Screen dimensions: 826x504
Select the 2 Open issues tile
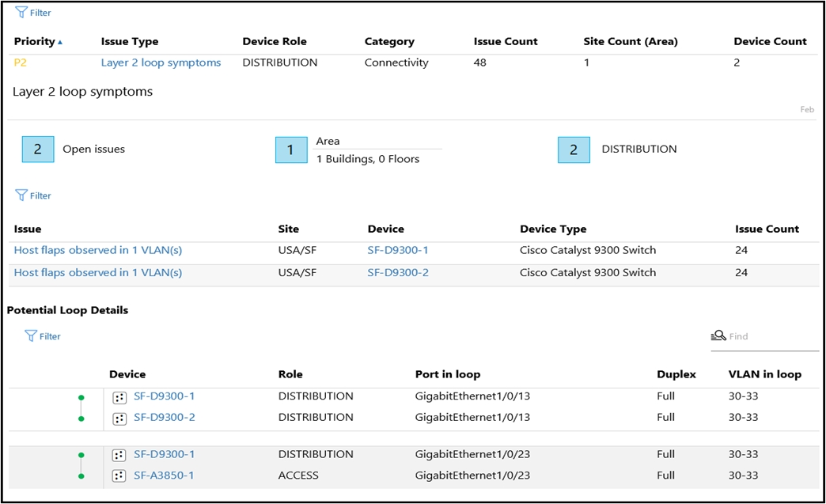coord(38,149)
